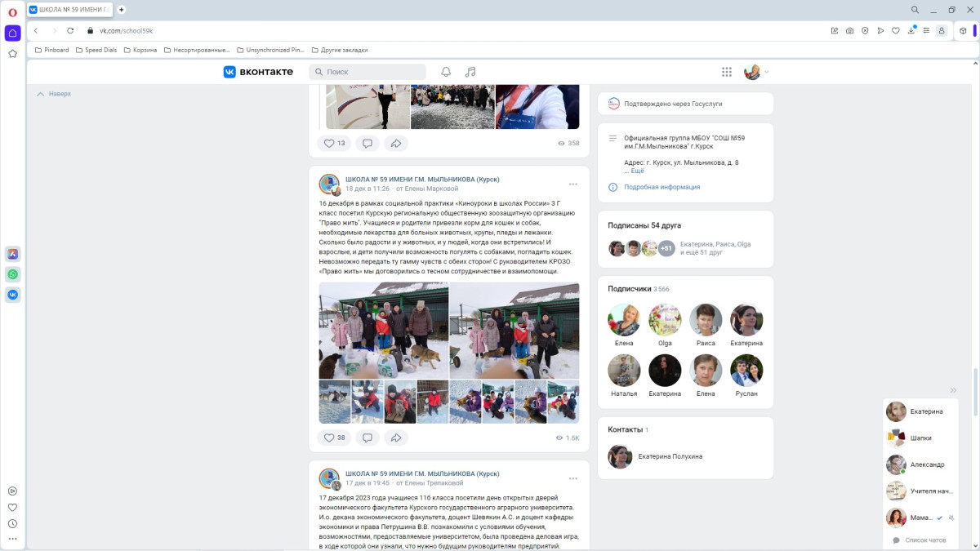Share the post with 13 likes
Viewport: 980px width, 551px height.
point(396,143)
